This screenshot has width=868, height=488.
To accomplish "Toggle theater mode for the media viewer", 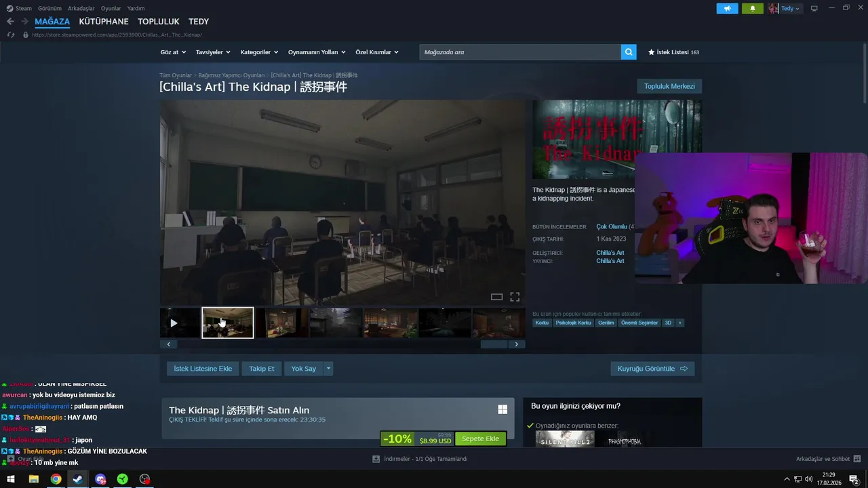I will pos(496,297).
